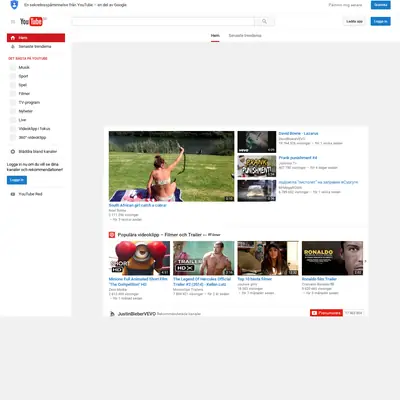Click the circle icon beside Bläddra bland kanaler
The height and width of the screenshot is (400, 400).
click(x=13, y=151)
